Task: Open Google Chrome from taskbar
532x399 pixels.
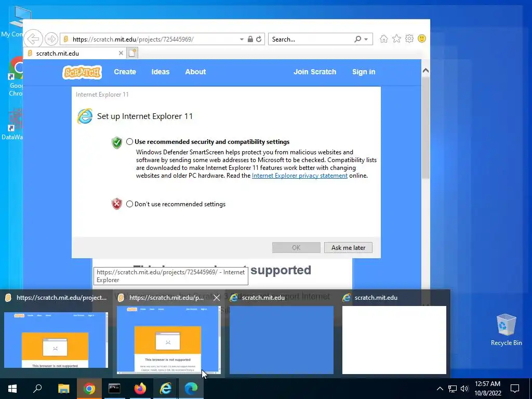Action: click(89, 389)
